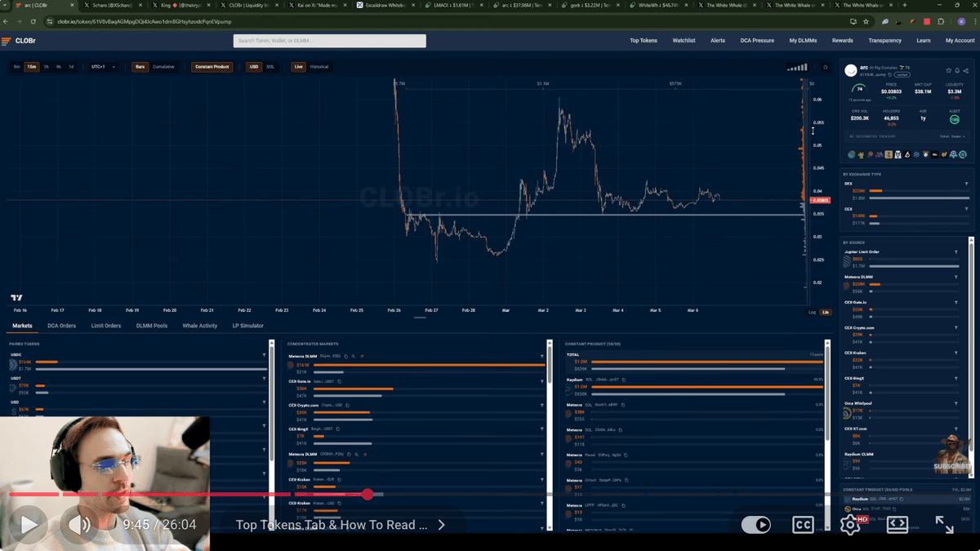Open the Markets tab

point(22,326)
